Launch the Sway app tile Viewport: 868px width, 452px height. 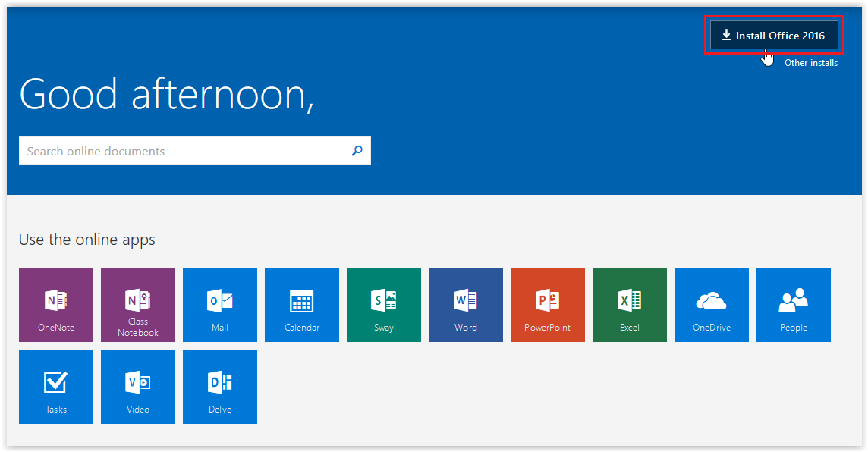click(x=384, y=305)
